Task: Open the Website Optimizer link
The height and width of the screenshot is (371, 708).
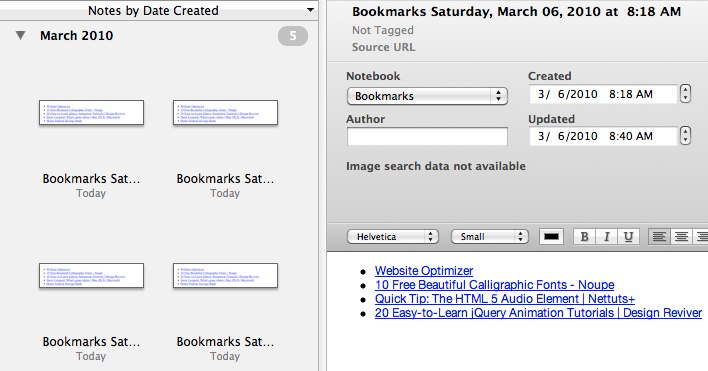Action: point(424,271)
